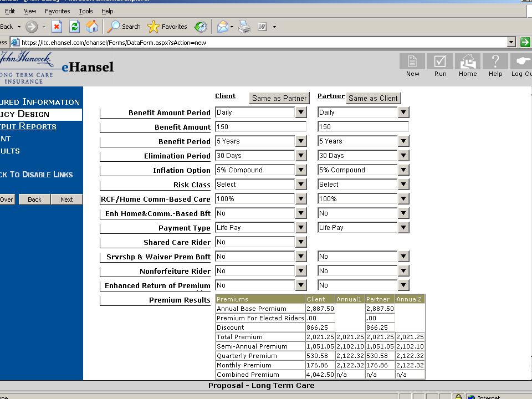Open Partner RCF/Home Comm-Based Care dropdown
Screen dimensions: 532x399
403,199
